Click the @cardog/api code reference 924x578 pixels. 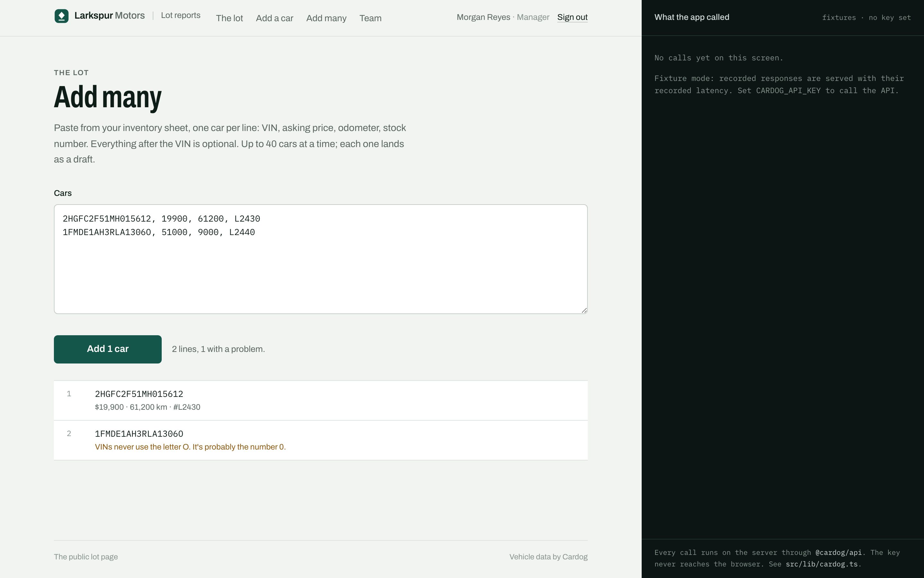pos(838,552)
